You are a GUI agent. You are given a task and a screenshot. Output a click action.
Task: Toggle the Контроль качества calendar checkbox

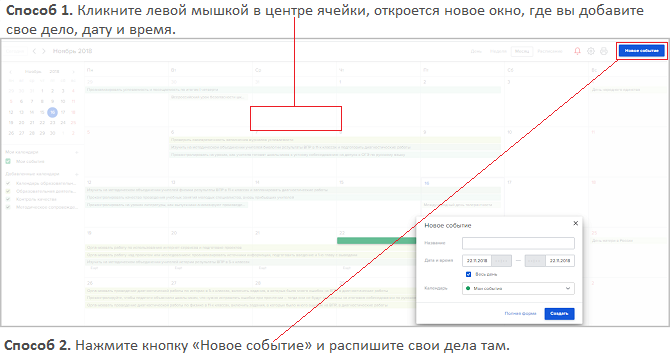[x=8, y=199]
